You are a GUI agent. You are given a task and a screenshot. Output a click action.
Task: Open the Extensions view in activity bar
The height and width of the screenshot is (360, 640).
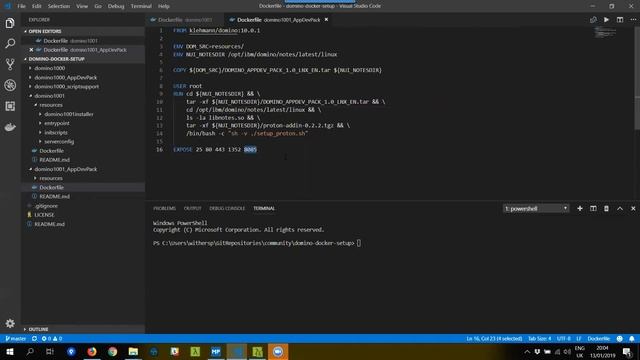10,106
